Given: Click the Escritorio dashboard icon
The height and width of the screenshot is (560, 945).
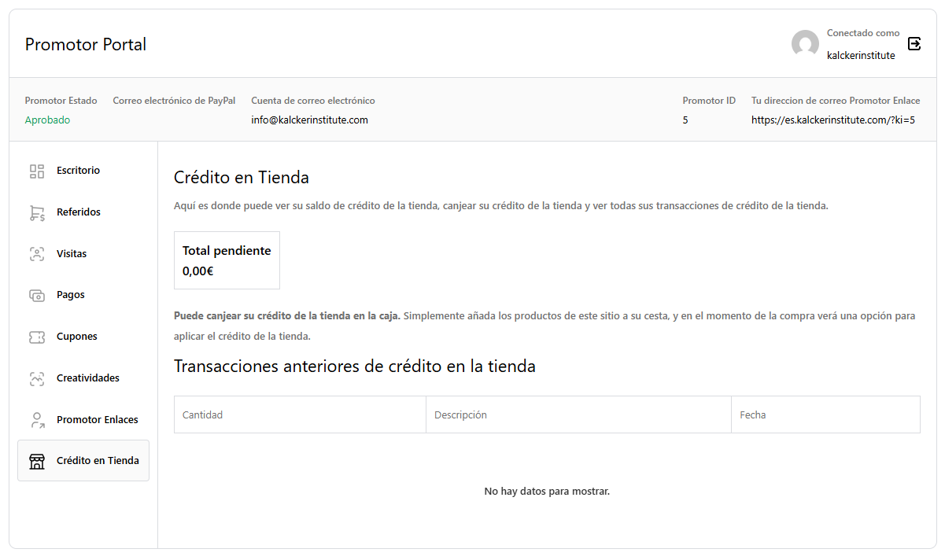Looking at the screenshot, I should pyautogui.click(x=37, y=171).
